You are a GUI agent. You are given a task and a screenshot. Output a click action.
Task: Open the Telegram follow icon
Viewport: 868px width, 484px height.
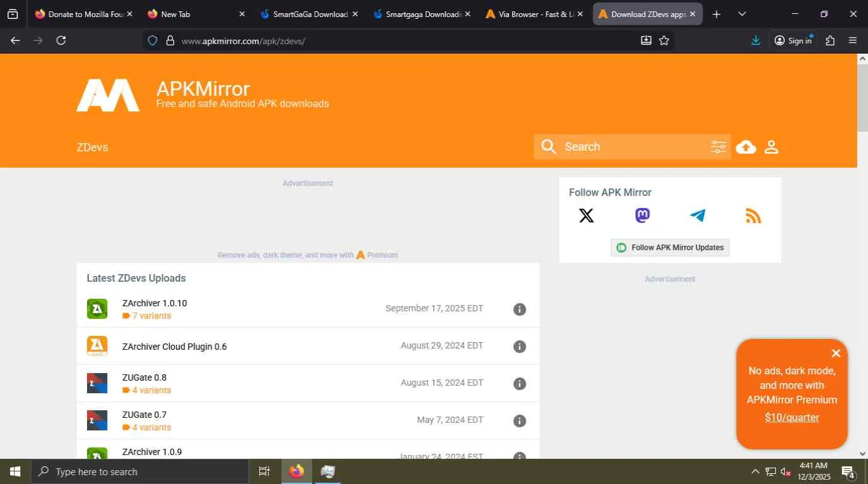tap(698, 216)
